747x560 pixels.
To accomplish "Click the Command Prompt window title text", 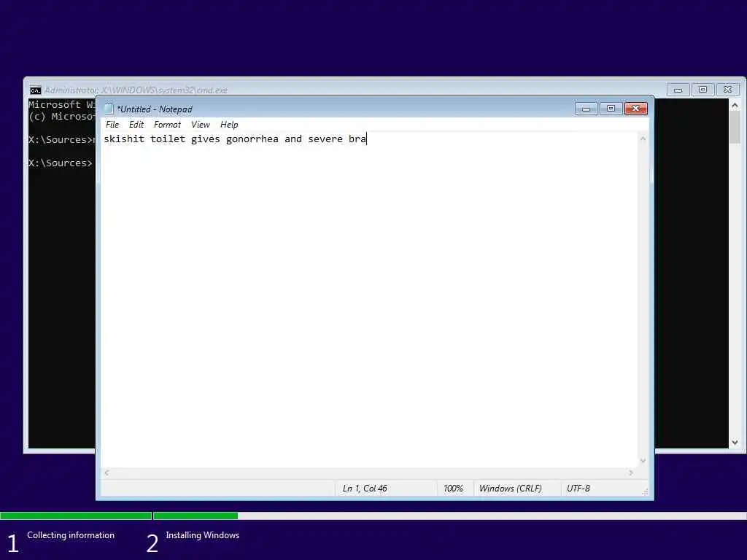I will [x=136, y=90].
